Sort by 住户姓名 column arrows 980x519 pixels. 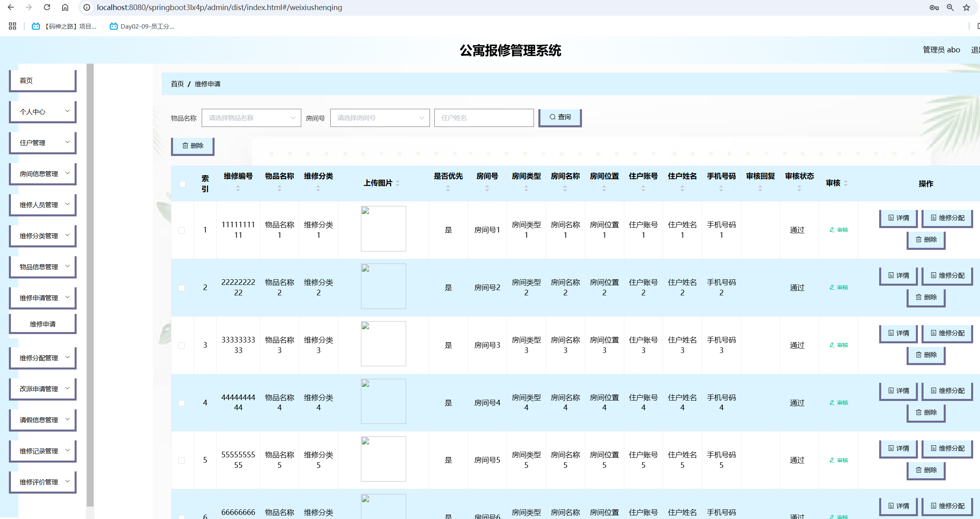(x=682, y=188)
